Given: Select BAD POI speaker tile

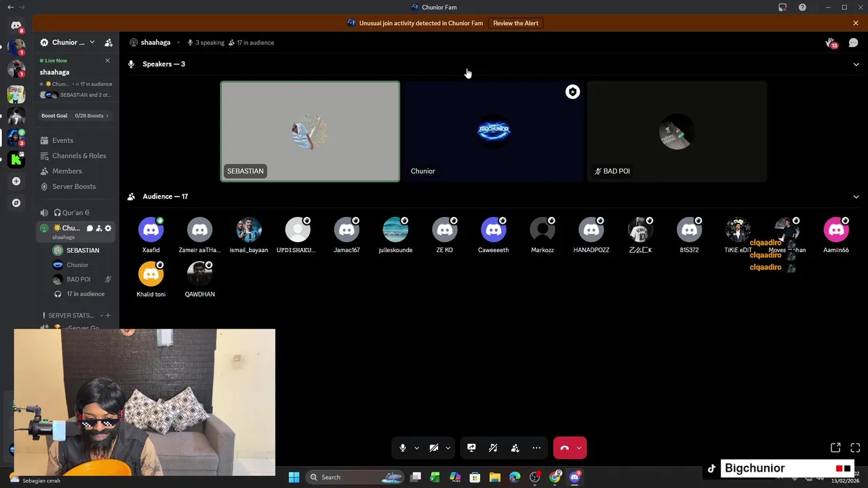Looking at the screenshot, I should 677,131.
